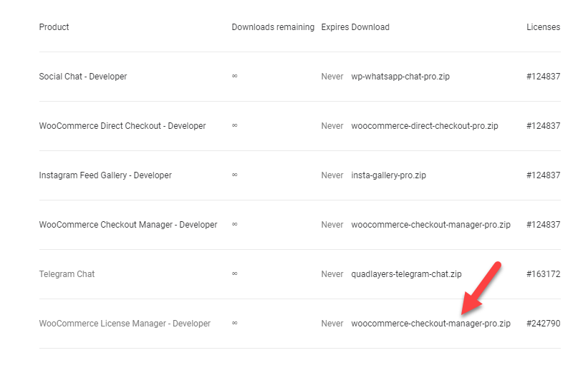Screen dimensions: 588x373
Task: Open license #124837 for Social Chat
Action: [544, 77]
